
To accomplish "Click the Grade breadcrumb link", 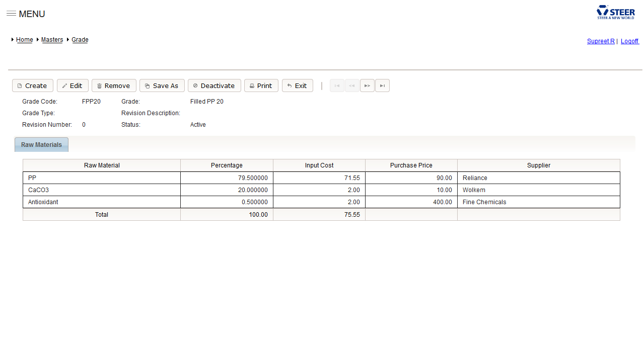I will click(80, 40).
